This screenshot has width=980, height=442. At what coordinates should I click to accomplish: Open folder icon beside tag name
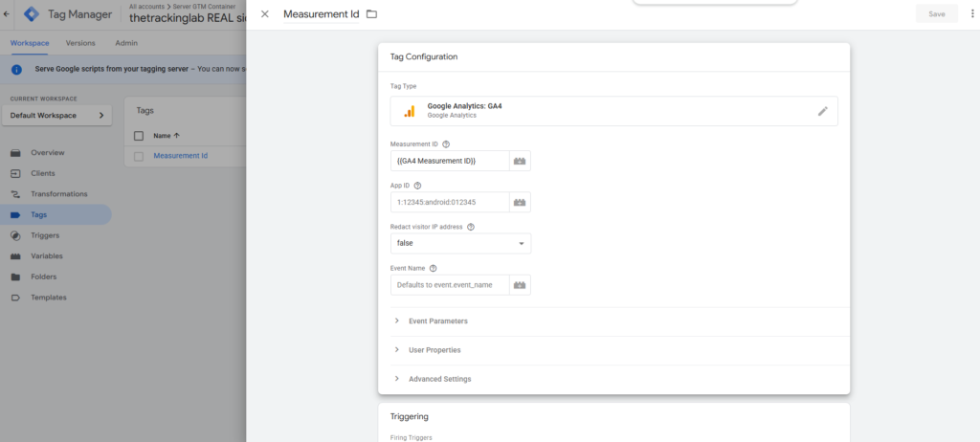coord(372,13)
